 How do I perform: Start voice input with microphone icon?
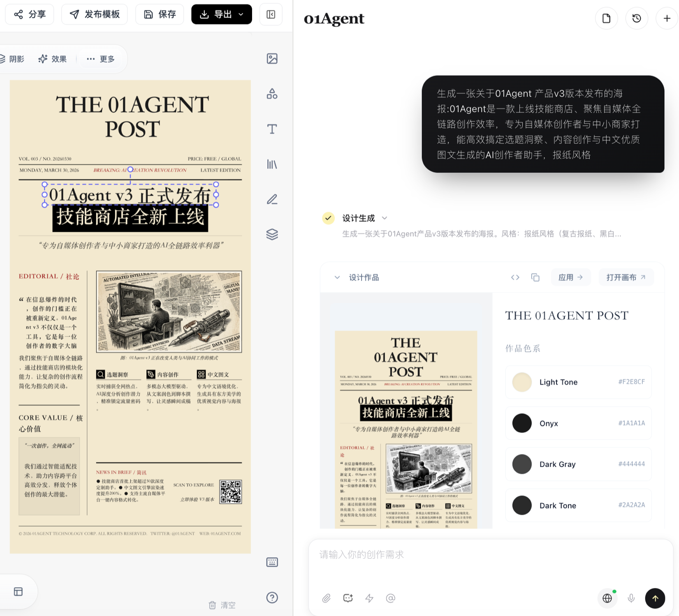click(631, 598)
